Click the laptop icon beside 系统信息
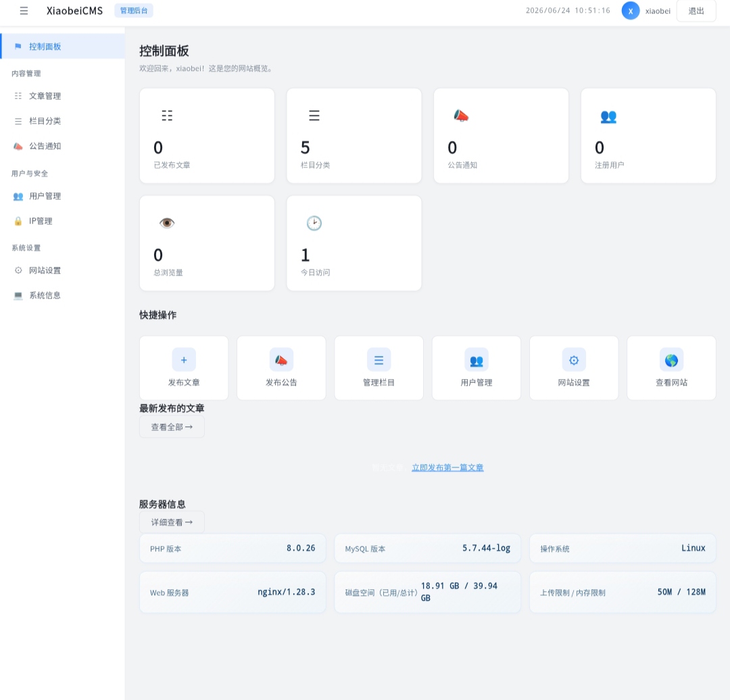Viewport: 730px width, 700px height. pos(18,295)
